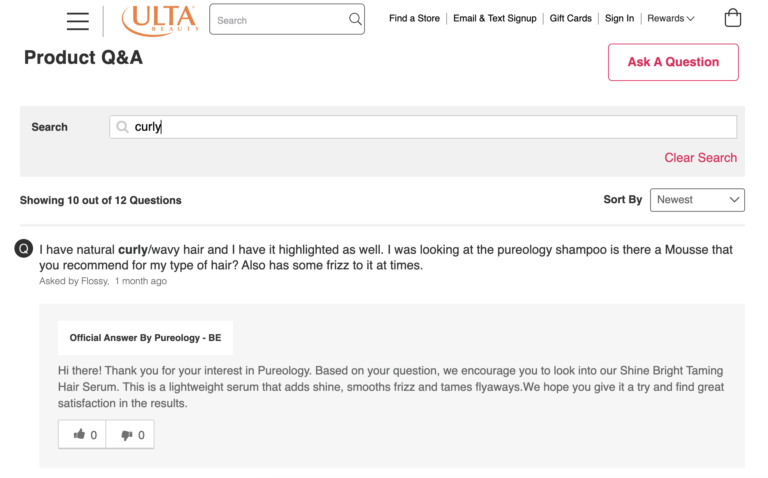This screenshot has width=768, height=478.
Task: Click the Q&A search magnifier icon
Action: [123, 127]
